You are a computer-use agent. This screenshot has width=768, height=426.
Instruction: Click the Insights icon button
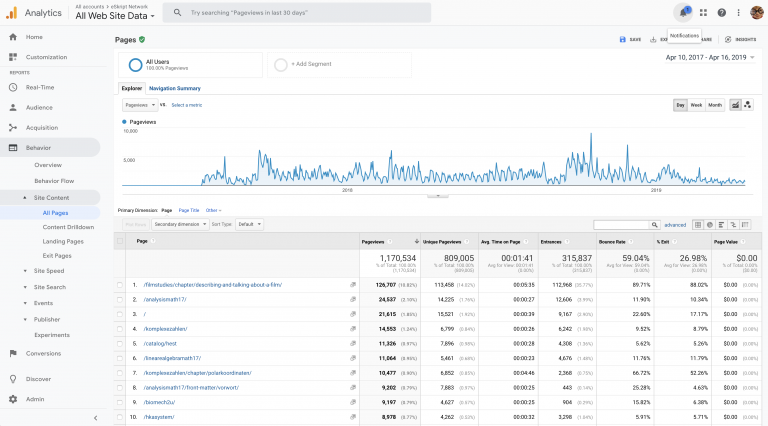coord(728,39)
